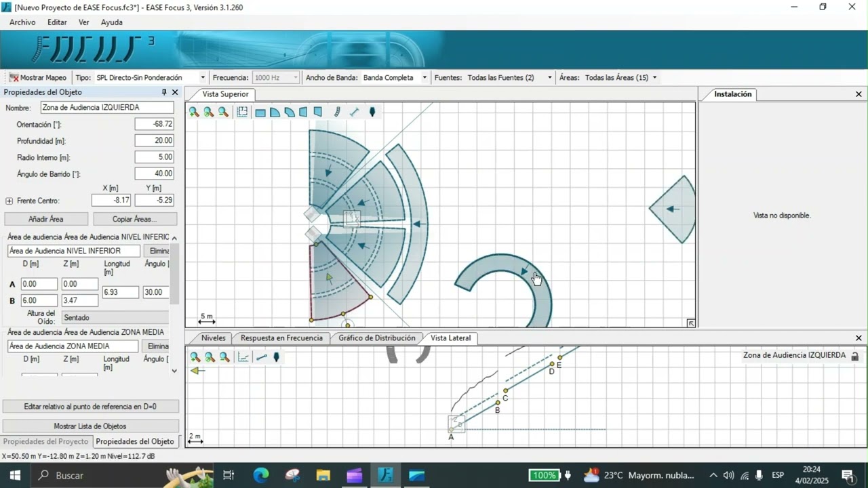Click the Orientación value field -68.72
The image size is (868, 488).
click(154, 124)
